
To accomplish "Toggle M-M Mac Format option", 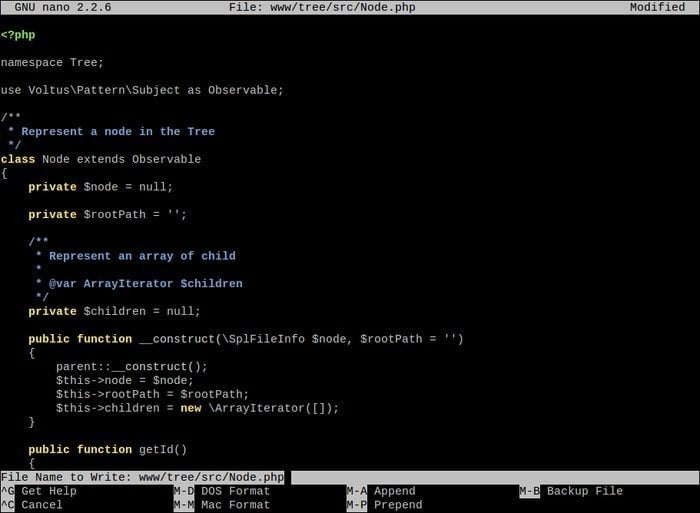I will [x=222, y=505].
